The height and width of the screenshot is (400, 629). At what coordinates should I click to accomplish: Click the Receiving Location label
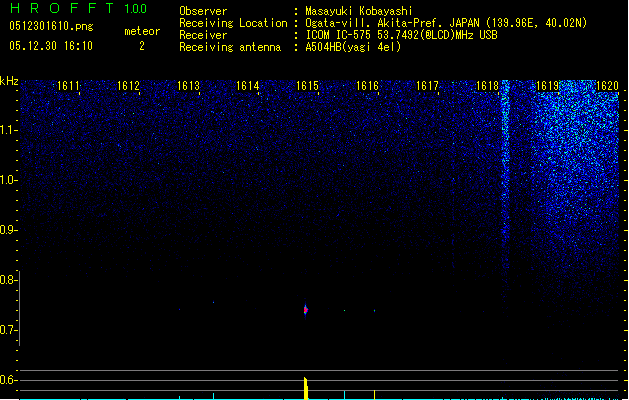point(233,23)
